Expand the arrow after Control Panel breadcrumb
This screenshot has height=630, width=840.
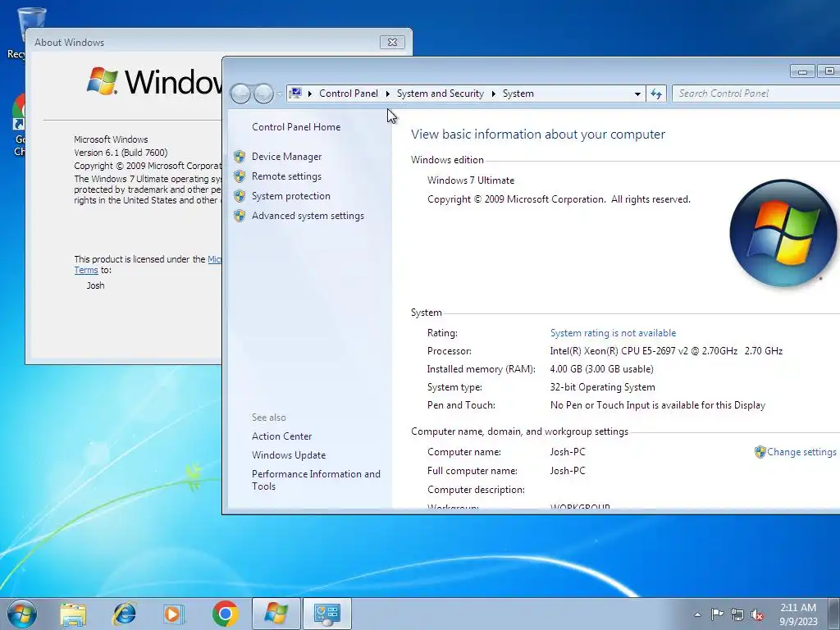pos(387,94)
